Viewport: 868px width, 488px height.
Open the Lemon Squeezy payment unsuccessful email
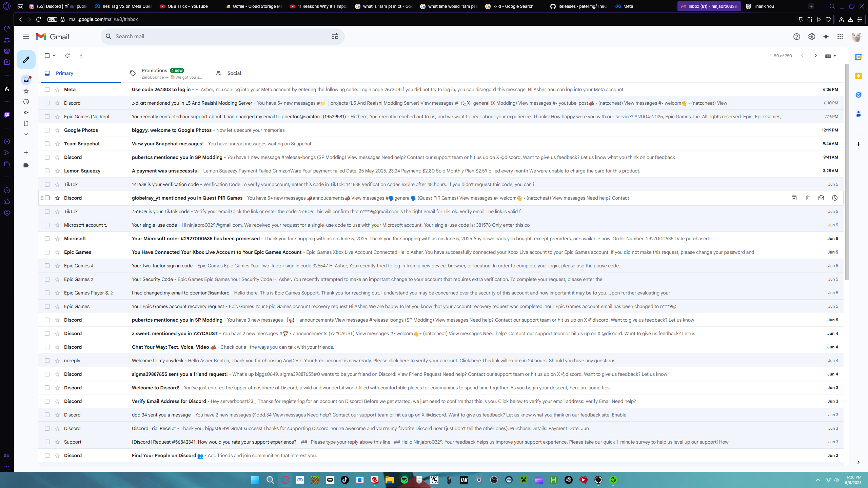point(441,171)
